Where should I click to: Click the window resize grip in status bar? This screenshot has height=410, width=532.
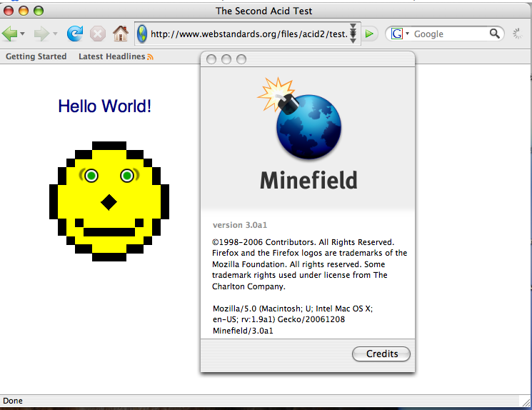point(526,401)
